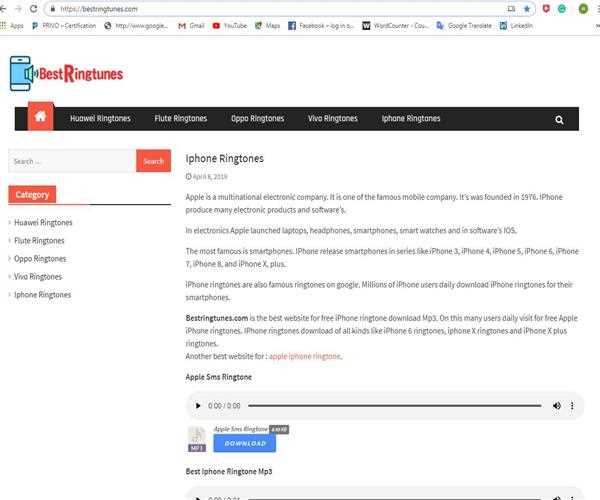Reload the page in browser

pos(33,9)
